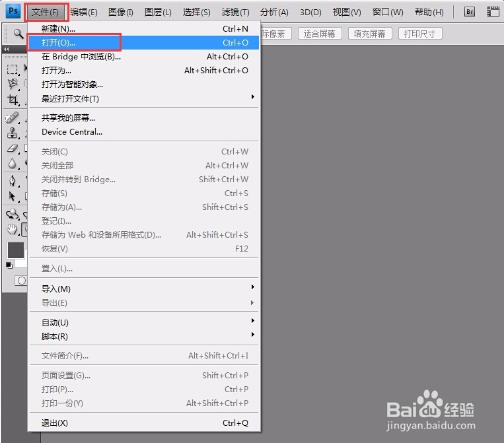Click the 关闭全部 menu entry
Image resolution: width=504 pixels, height=443 pixels.
point(144,165)
